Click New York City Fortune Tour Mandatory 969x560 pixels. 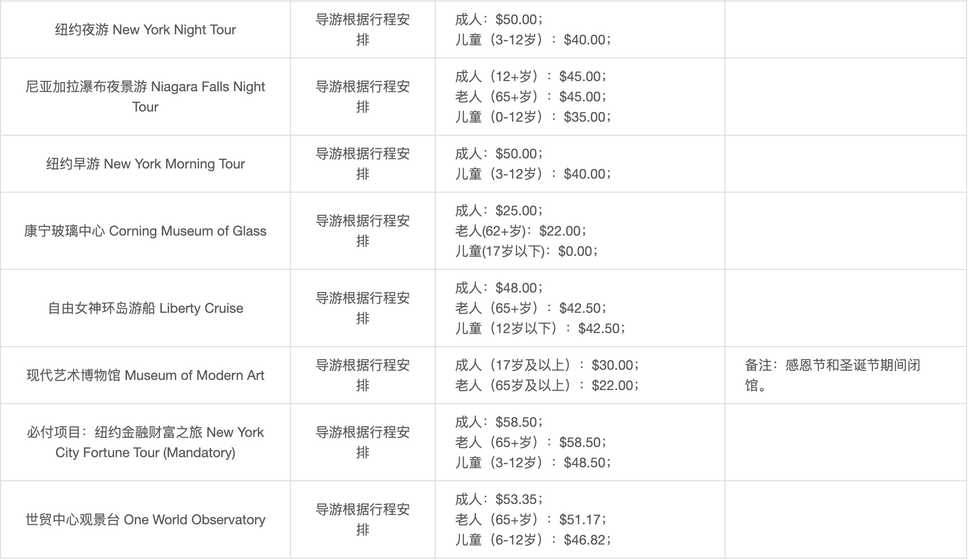[x=145, y=442]
